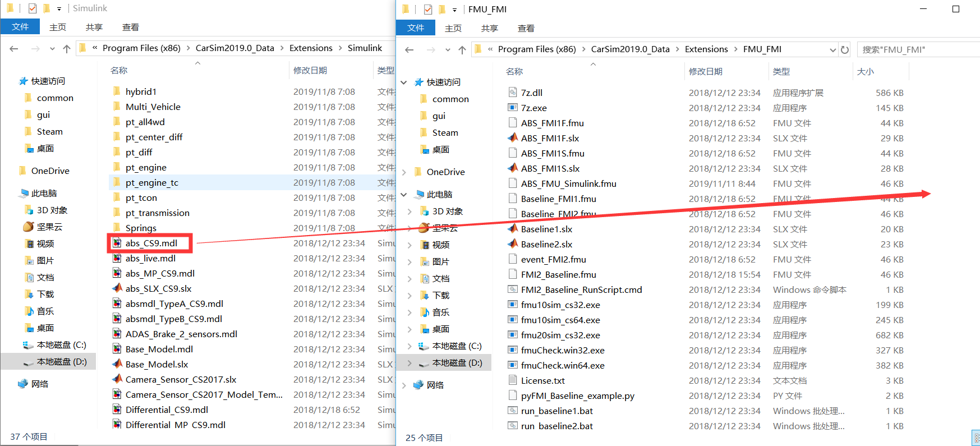Click the ABS_FMI1F.slx MATLAB icon
Image resolution: width=980 pixels, height=446 pixels.
click(x=513, y=138)
